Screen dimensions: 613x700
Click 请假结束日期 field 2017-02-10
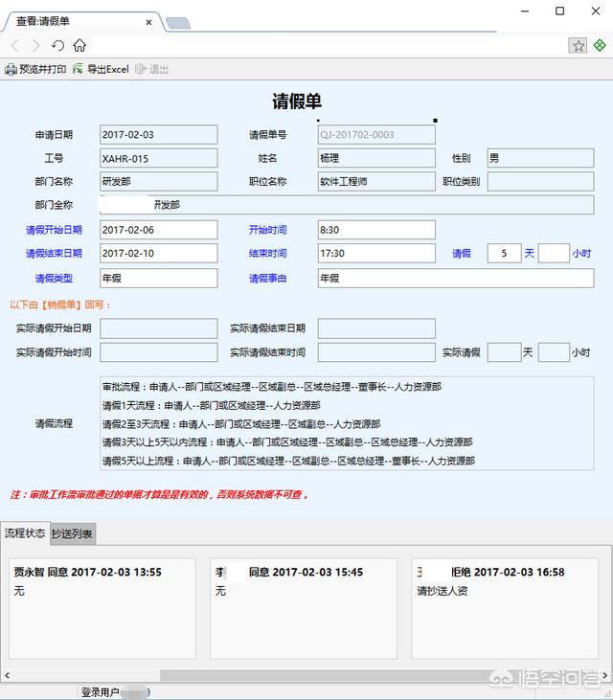click(x=158, y=253)
